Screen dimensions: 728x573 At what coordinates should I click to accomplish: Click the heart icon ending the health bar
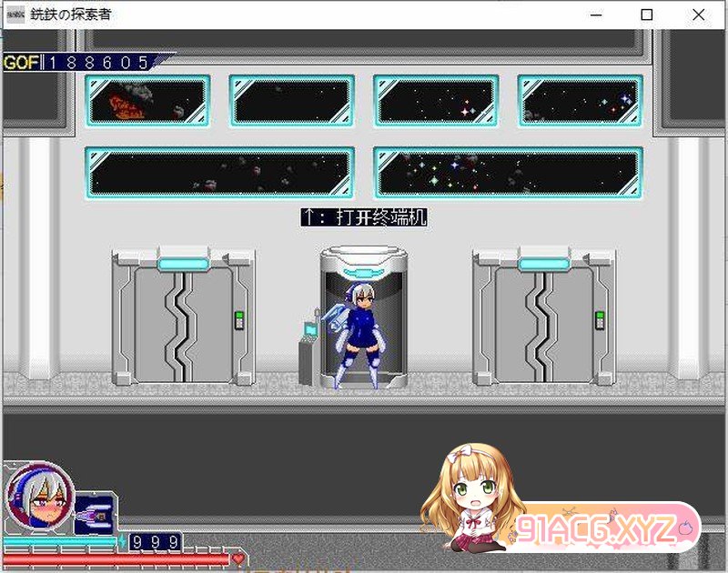(238, 558)
